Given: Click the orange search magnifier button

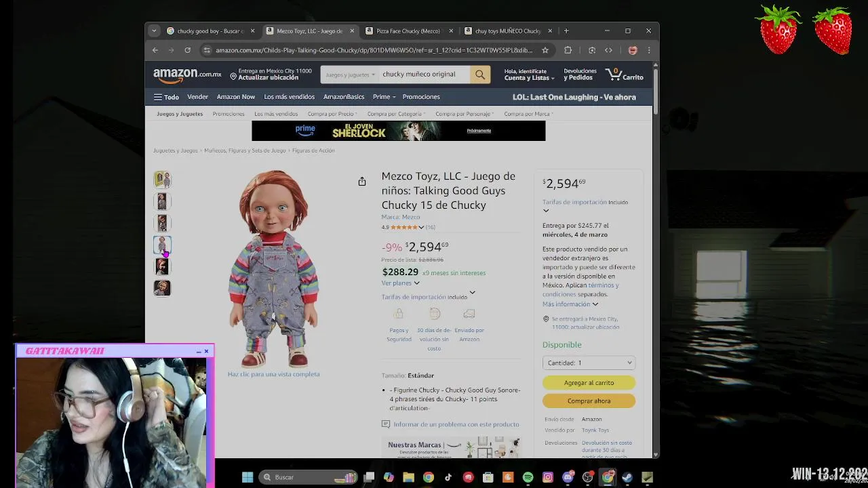Looking at the screenshot, I should pyautogui.click(x=480, y=75).
